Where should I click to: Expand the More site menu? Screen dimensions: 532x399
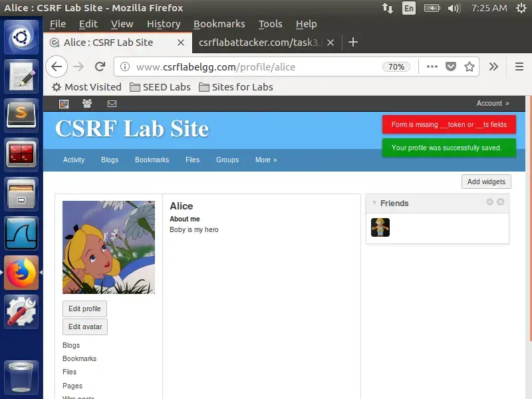pos(266,160)
